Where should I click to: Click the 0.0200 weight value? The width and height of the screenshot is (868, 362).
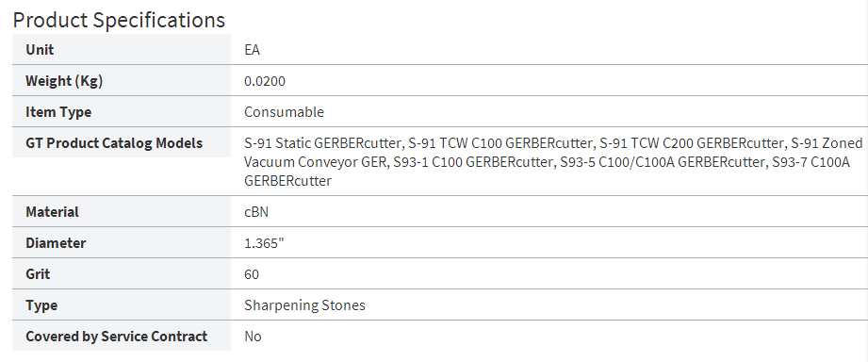coord(265,81)
